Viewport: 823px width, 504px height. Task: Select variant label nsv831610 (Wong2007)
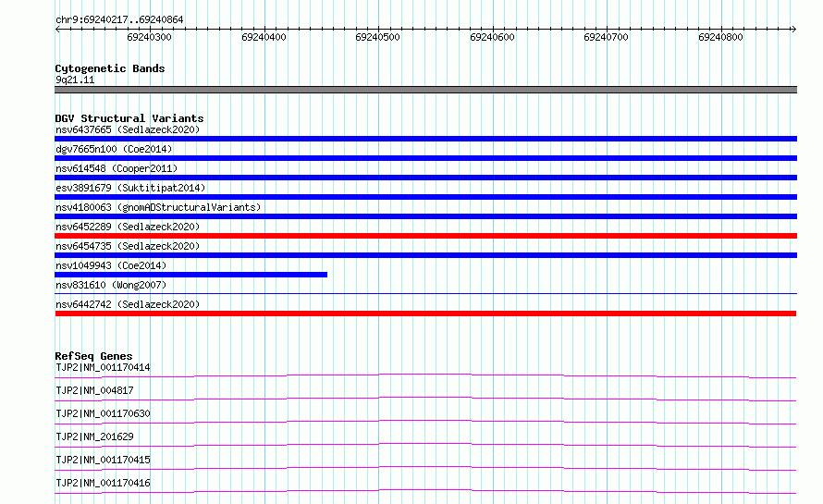pos(111,285)
